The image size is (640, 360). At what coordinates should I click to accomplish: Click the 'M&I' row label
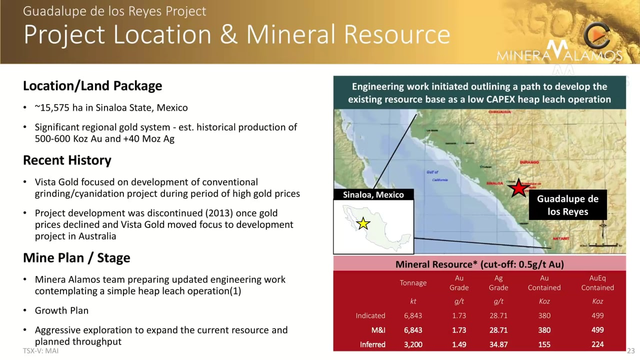click(378, 330)
